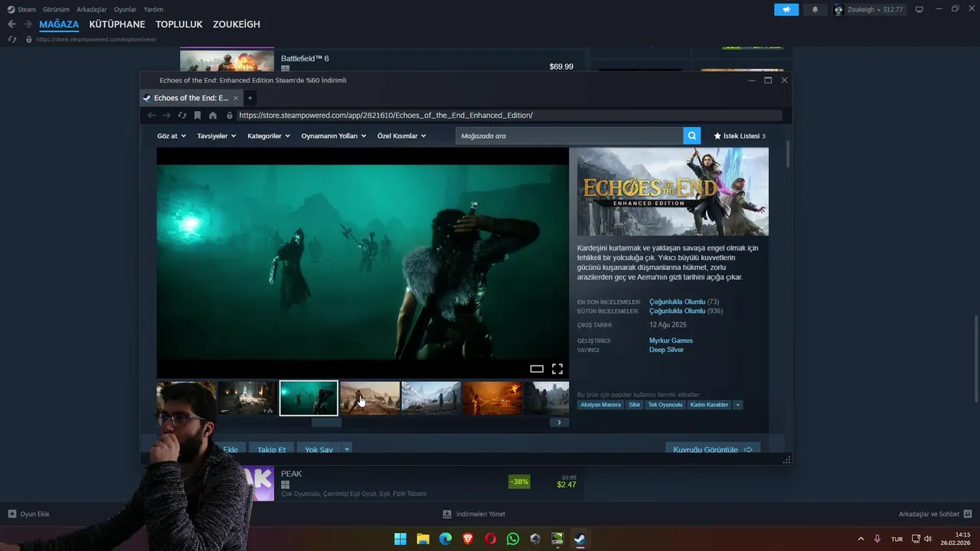This screenshot has width=980, height=551.
Task: Search the store with magnifier button
Action: tap(692, 135)
